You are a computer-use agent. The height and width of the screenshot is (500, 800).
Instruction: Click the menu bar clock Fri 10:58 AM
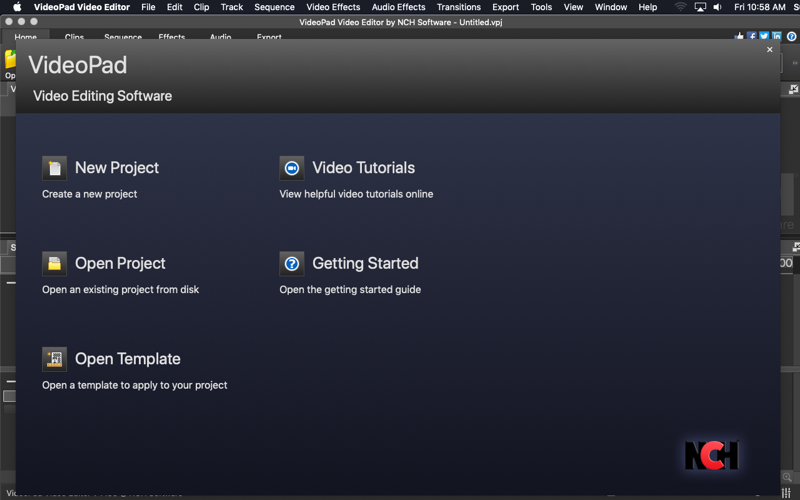[x=759, y=7]
